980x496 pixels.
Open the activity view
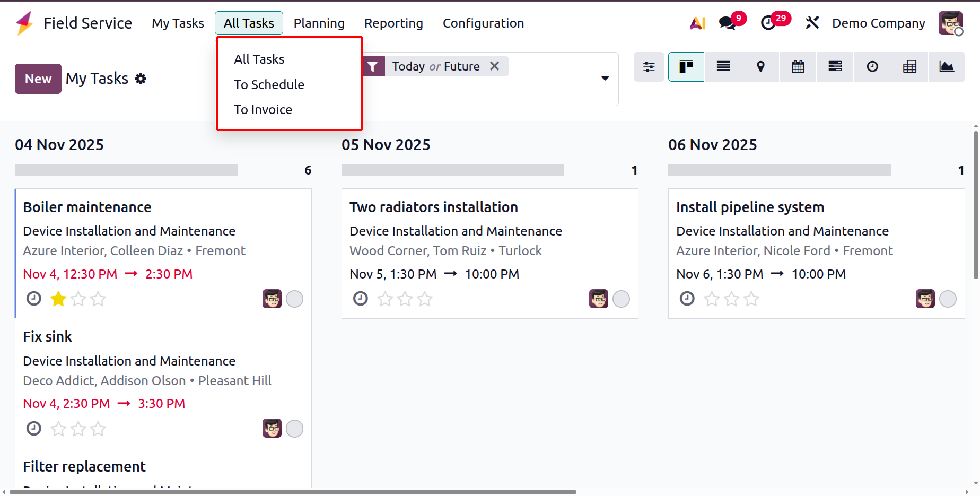tap(872, 67)
